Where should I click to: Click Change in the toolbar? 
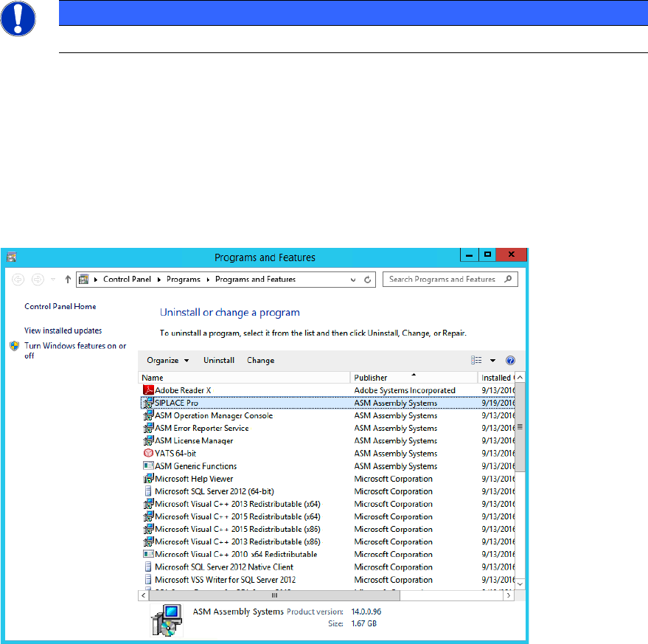pos(261,360)
